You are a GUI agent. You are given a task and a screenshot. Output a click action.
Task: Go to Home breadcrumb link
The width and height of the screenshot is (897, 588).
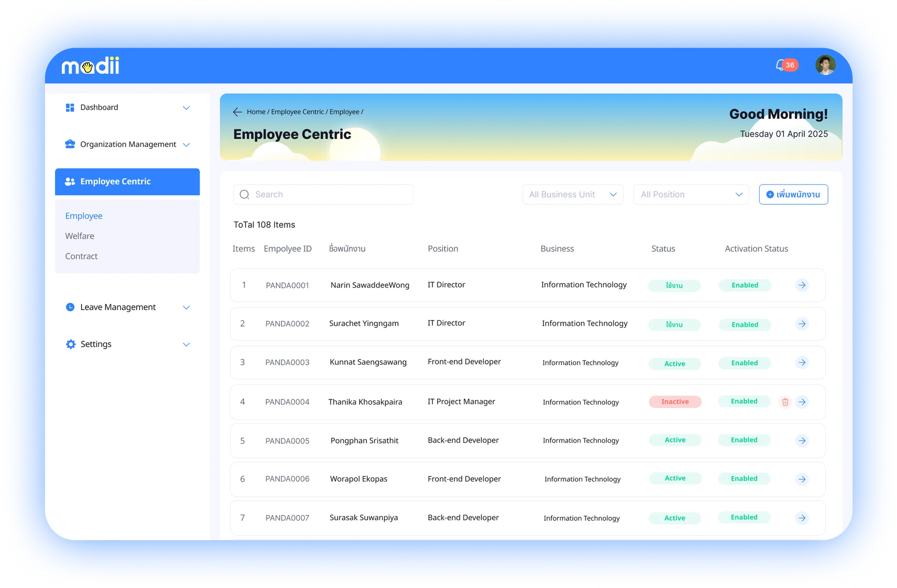[x=256, y=112]
